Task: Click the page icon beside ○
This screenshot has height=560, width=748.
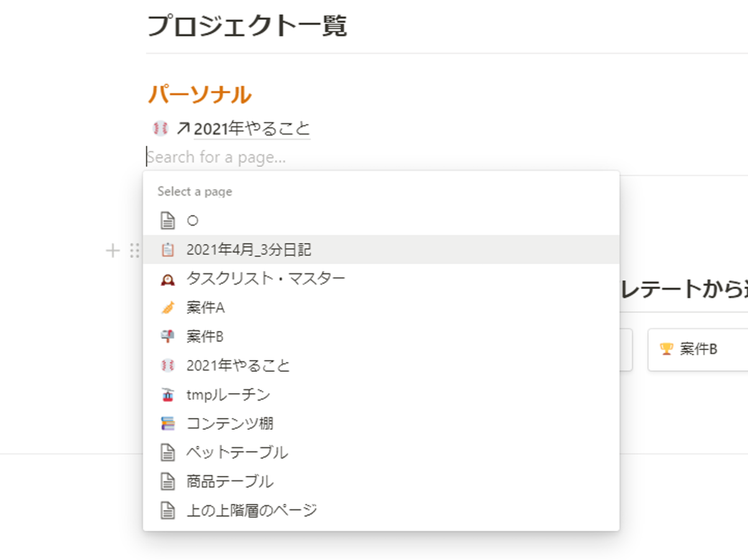Action: click(166, 221)
